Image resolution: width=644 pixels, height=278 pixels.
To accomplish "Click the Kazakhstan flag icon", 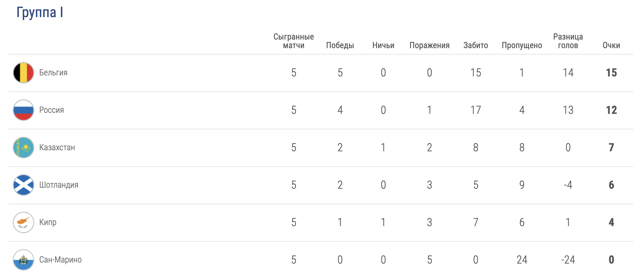I will pyautogui.click(x=23, y=148).
